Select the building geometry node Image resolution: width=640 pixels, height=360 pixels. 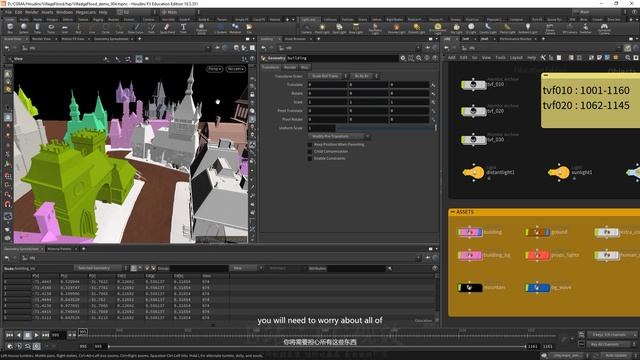pyautogui.click(x=470, y=232)
